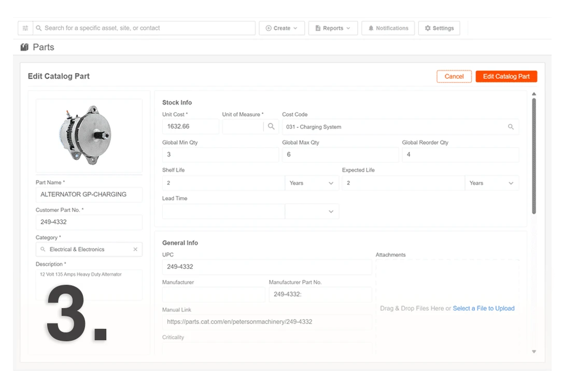Click into the Unit Cost field
The image size is (563, 392).
coord(190,126)
